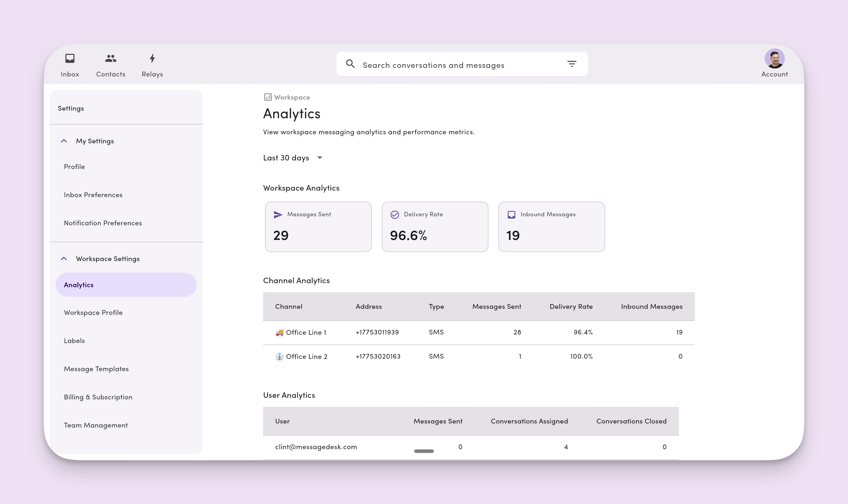Screen dimensions: 848x504
Task: Open Relays via the lightning bolt icon
Action: pyautogui.click(x=151, y=58)
